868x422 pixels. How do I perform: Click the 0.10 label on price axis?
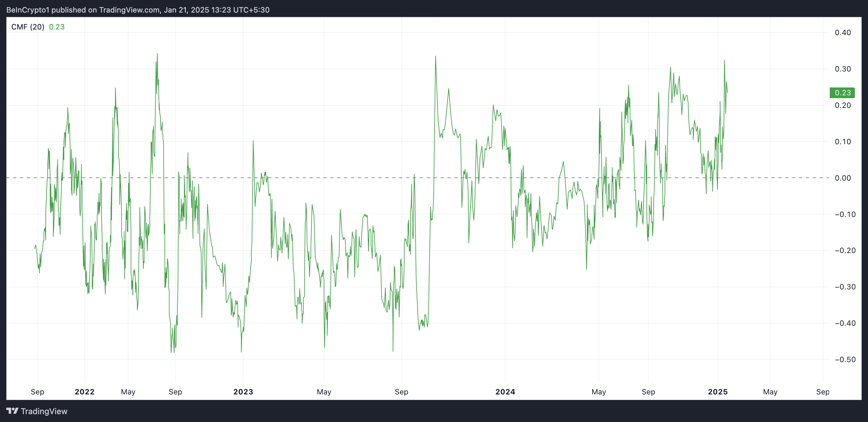pos(842,142)
